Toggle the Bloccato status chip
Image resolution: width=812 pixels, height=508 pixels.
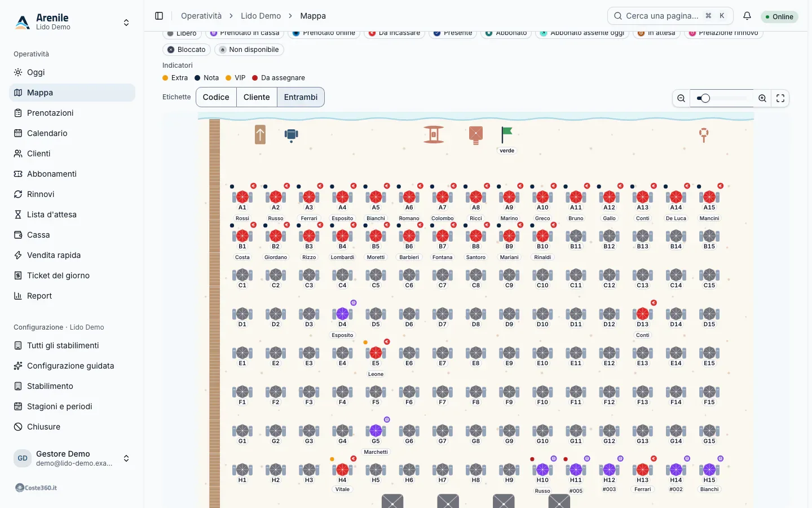point(187,50)
